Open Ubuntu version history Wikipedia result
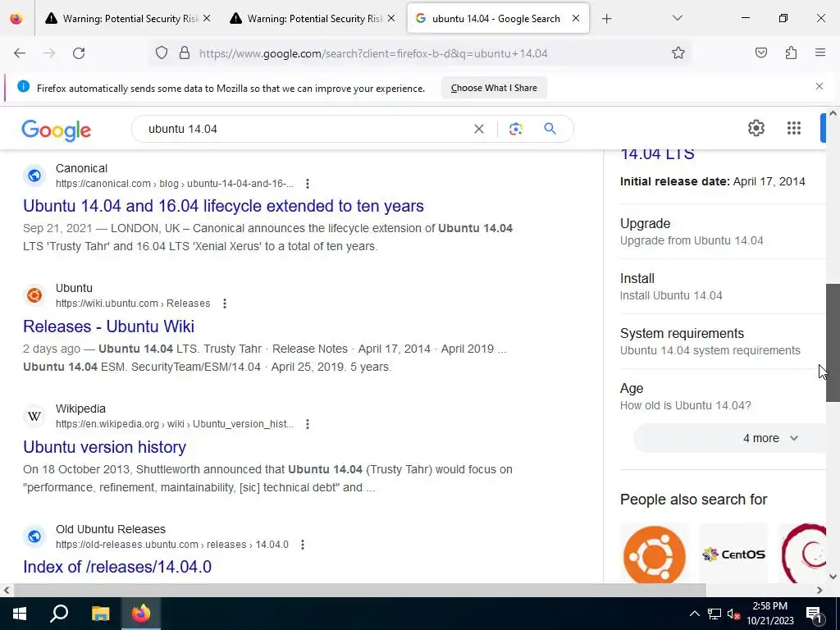The height and width of the screenshot is (630, 840). [104, 447]
